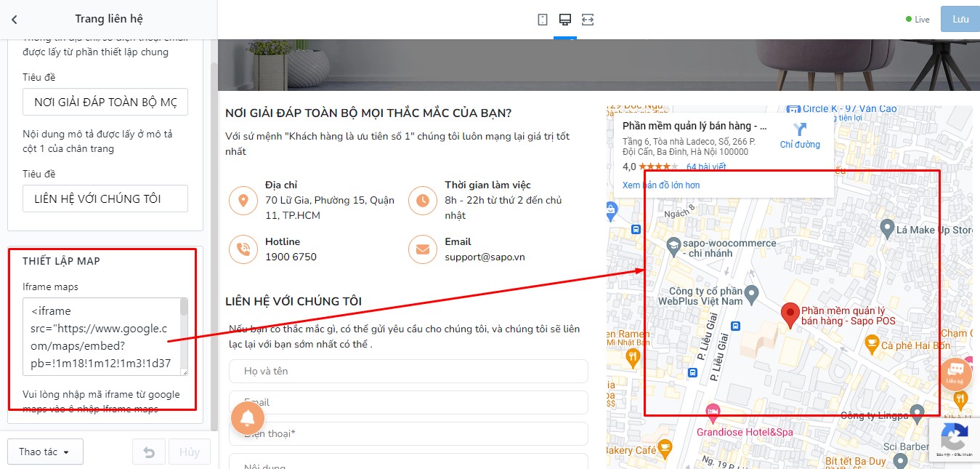Image resolution: width=980 pixels, height=469 pixels.
Task: Click the working hours clock icon
Action: pyautogui.click(x=423, y=200)
